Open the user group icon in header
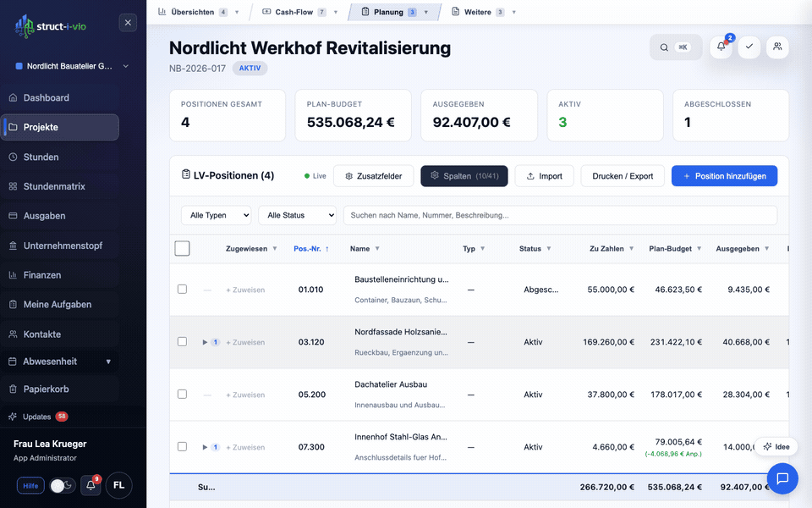Viewport: 812px width, 508px height. point(777,47)
